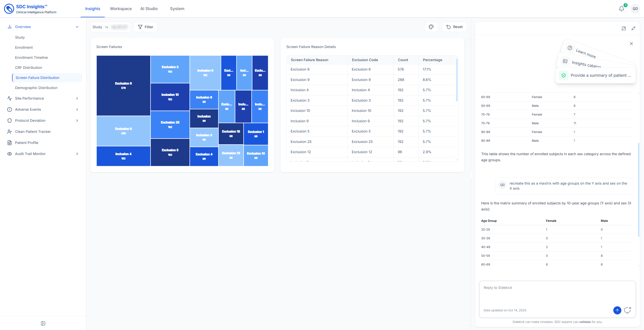This screenshot has height=330, width=644.
Task: Collapse the left sidebar panel
Action: 43,323
